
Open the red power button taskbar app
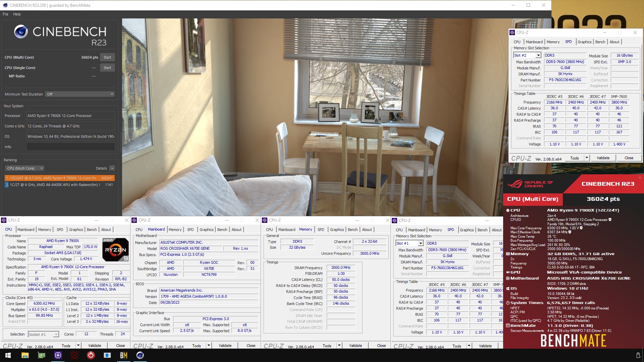pyautogui.click(x=91, y=355)
